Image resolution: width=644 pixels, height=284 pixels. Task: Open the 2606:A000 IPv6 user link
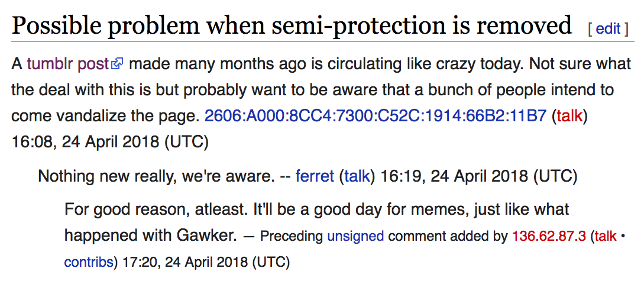[x=375, y=116]
